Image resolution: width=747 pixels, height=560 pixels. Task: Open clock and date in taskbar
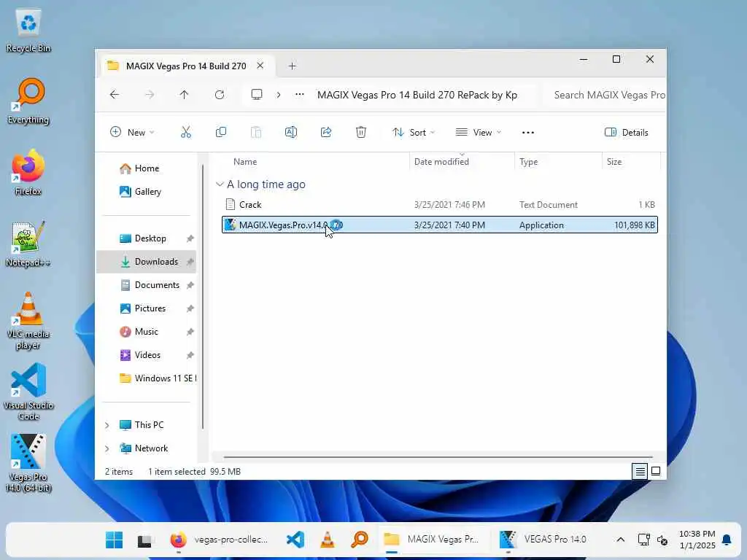coord(697,540)
